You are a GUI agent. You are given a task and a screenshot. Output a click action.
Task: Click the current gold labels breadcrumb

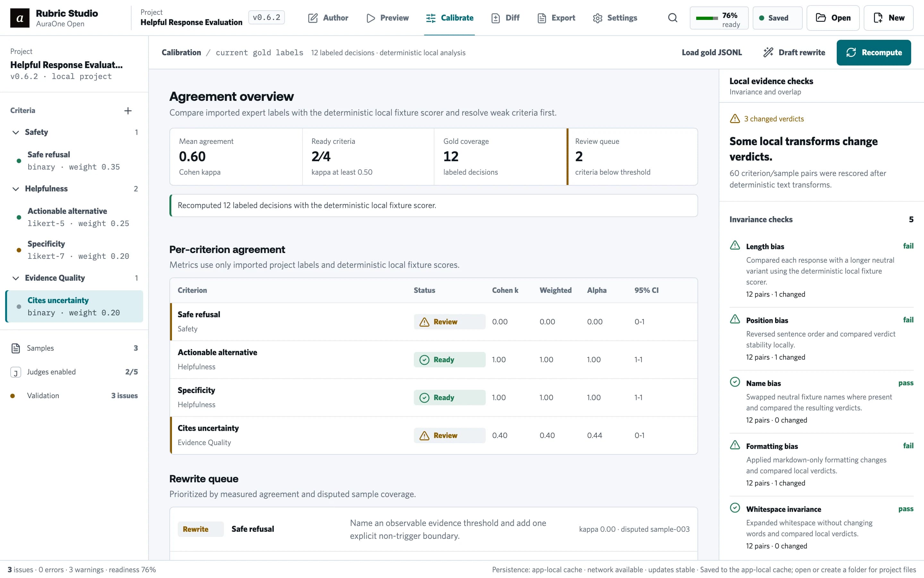pyautogui.click(x=259, y=52)
